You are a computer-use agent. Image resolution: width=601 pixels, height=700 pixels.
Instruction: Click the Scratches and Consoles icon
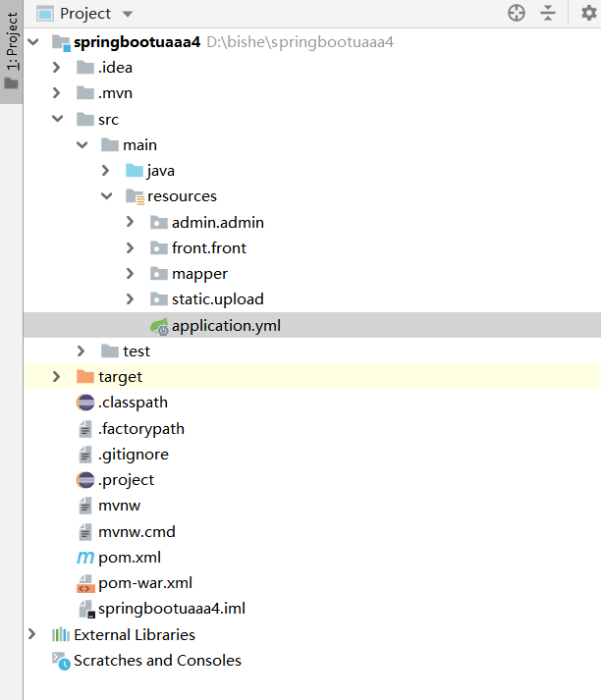pyautogui.click(x=61, y=661)
